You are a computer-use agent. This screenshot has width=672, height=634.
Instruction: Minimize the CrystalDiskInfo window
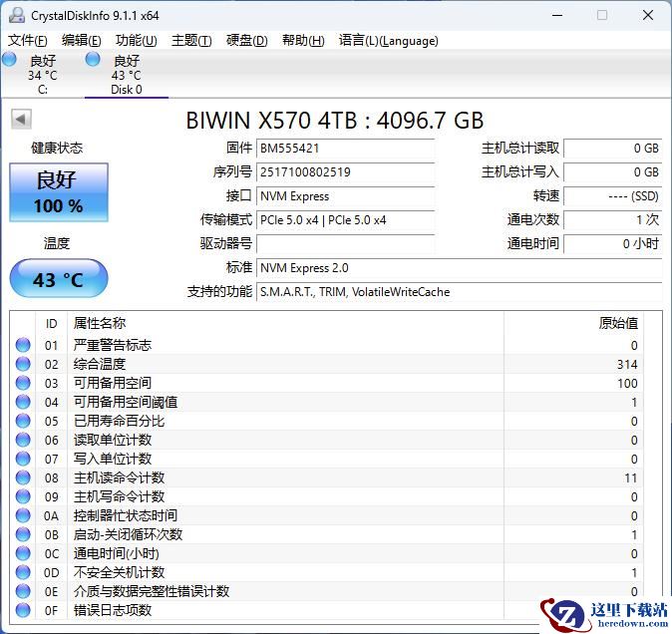click(557, 15)
